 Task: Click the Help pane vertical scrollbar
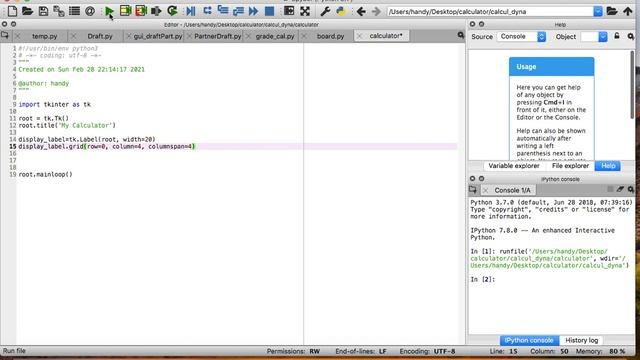point(632,85)
